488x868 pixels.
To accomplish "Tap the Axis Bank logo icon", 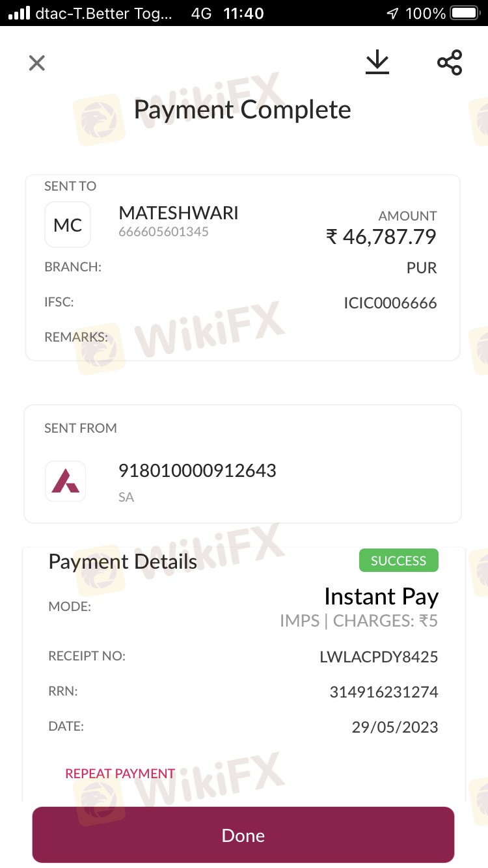I will (66, 481).
